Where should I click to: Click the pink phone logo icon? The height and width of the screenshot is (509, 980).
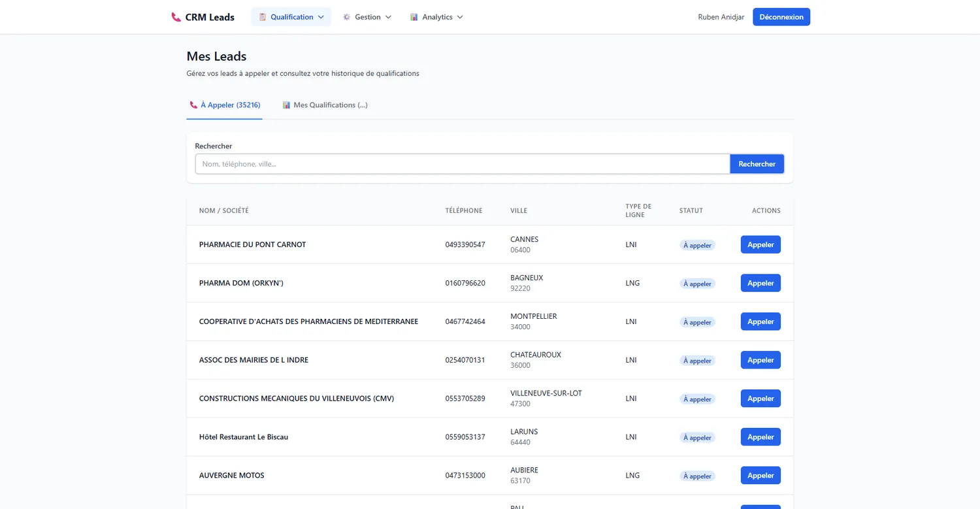pyautogui.click(x=176, y=18)
